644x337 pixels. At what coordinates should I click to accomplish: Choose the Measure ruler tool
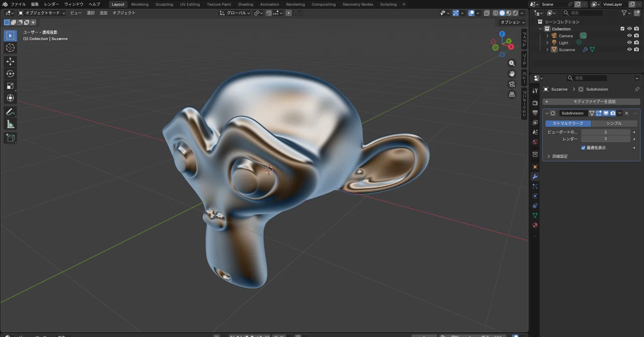[x=10, y=124]
